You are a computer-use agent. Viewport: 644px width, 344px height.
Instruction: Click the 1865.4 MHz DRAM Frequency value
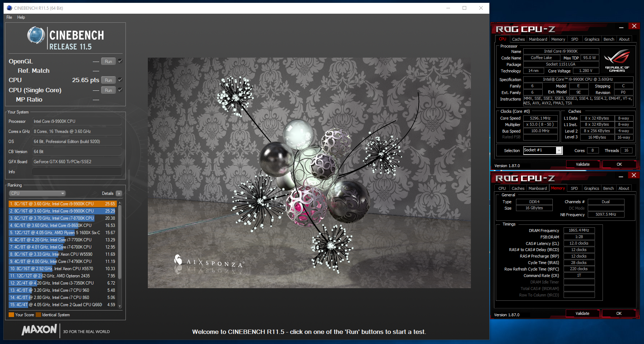tap(579, 230)
